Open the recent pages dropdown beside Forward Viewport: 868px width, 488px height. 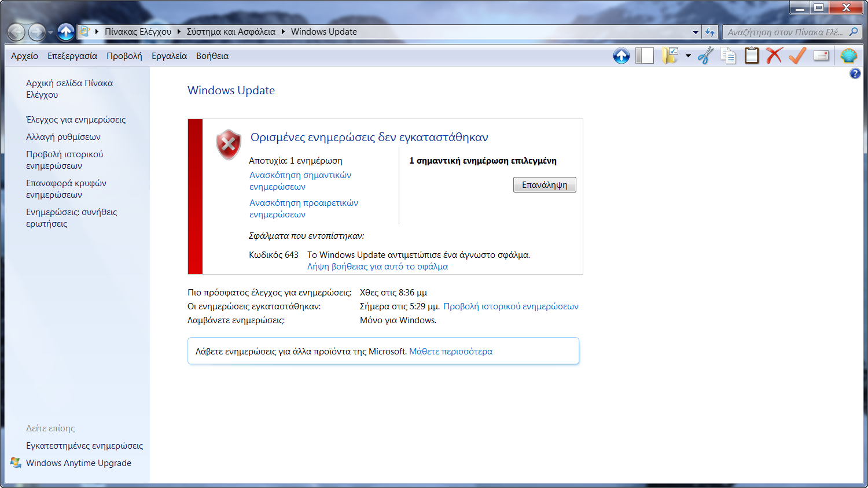point(50,32)
